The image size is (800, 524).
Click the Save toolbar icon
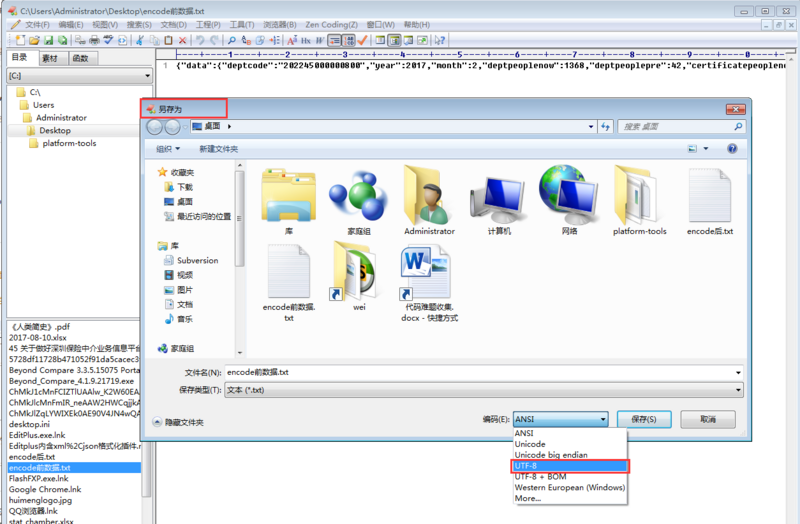(x=48, y=40)
